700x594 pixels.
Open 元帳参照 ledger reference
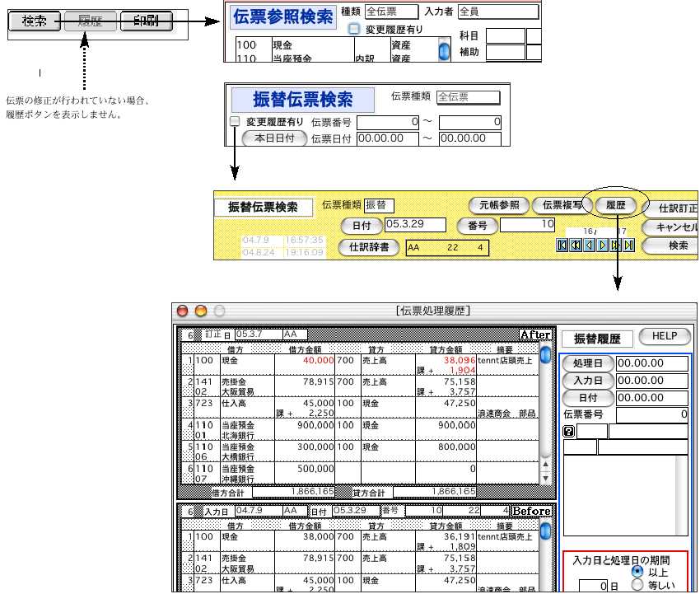coord(497,205)
